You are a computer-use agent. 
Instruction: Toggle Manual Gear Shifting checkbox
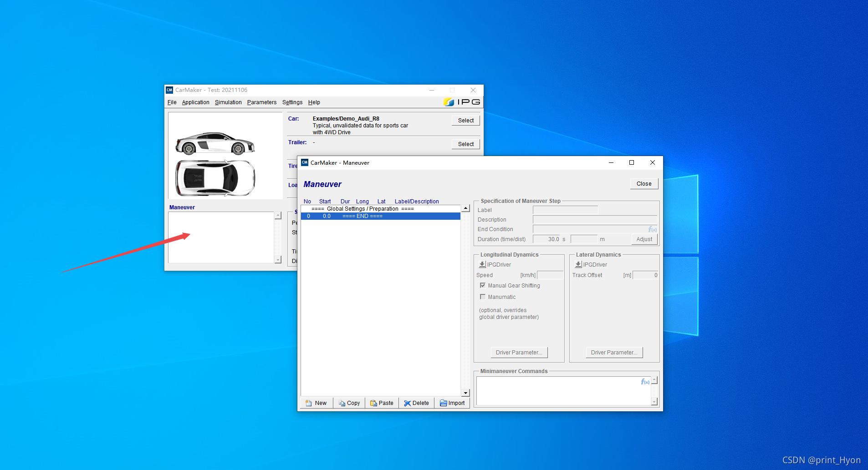pos(483,285)
